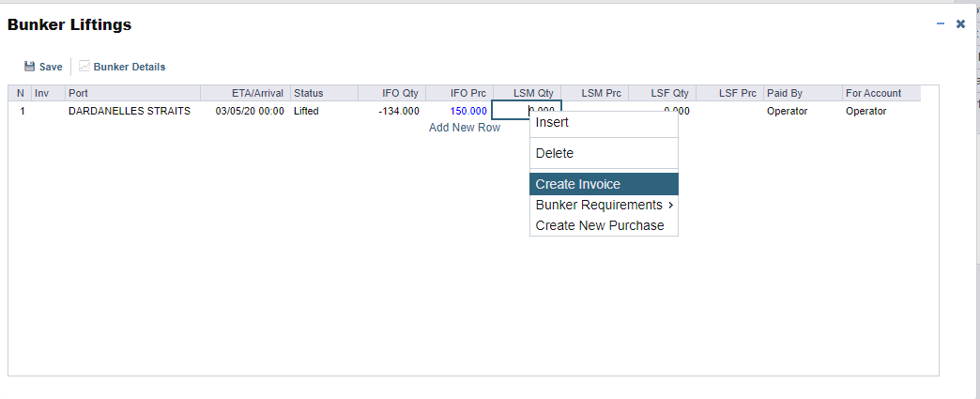Choose Delete in the context menu

[x=554, y=153]
